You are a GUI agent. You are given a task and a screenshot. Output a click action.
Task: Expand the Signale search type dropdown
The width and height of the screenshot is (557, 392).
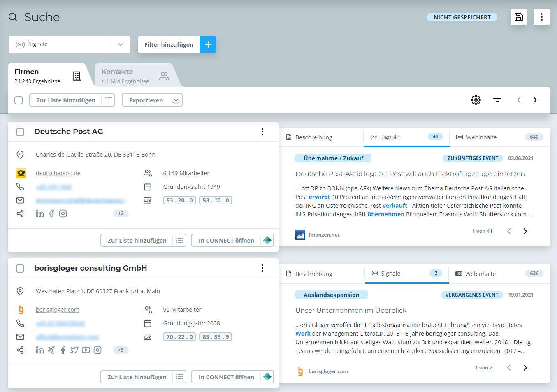(121, 44)
